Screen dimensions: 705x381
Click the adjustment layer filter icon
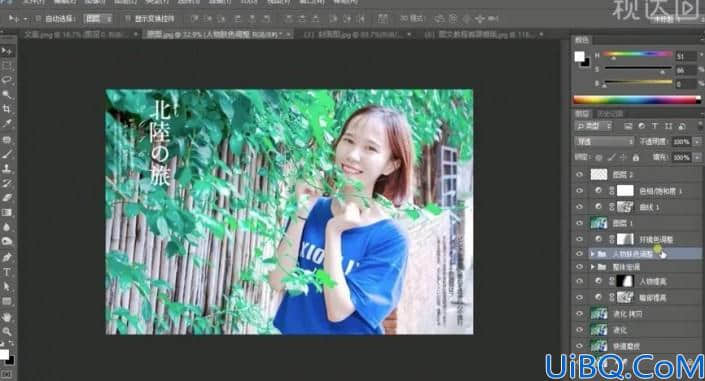(641, 126)
